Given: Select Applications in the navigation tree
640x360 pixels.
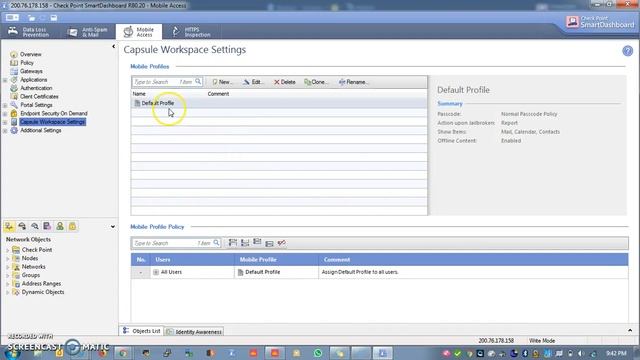Looking at the screenshot, I should pyautogui.click(x=33, y=80).
